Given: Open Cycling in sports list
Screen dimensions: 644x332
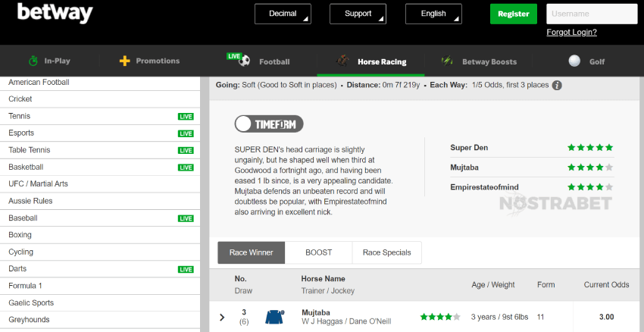Looking at the screenshot, I should tap(100, 252).
